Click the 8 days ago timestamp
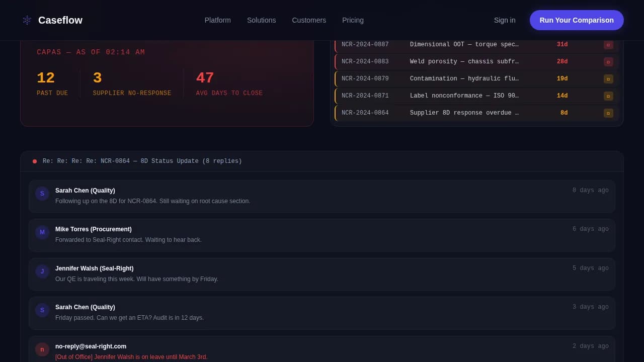Viewport: 644px width, 362px height. coord(591,191)
